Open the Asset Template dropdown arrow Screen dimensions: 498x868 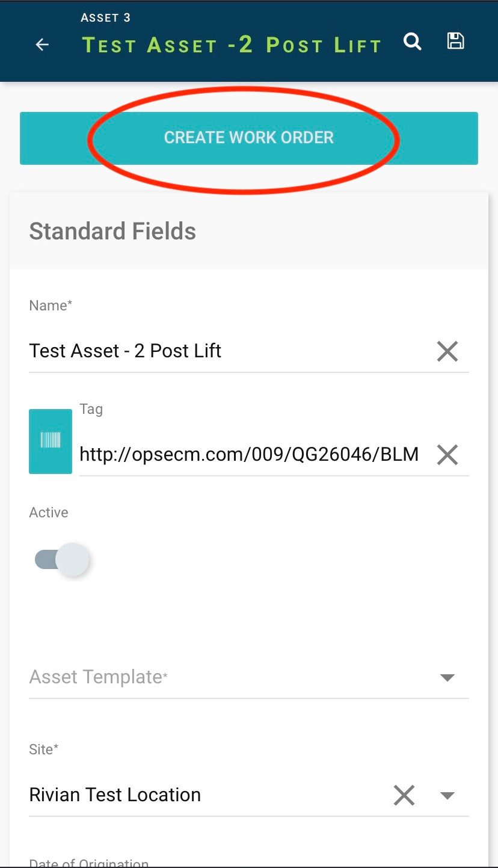pos(447,678)
